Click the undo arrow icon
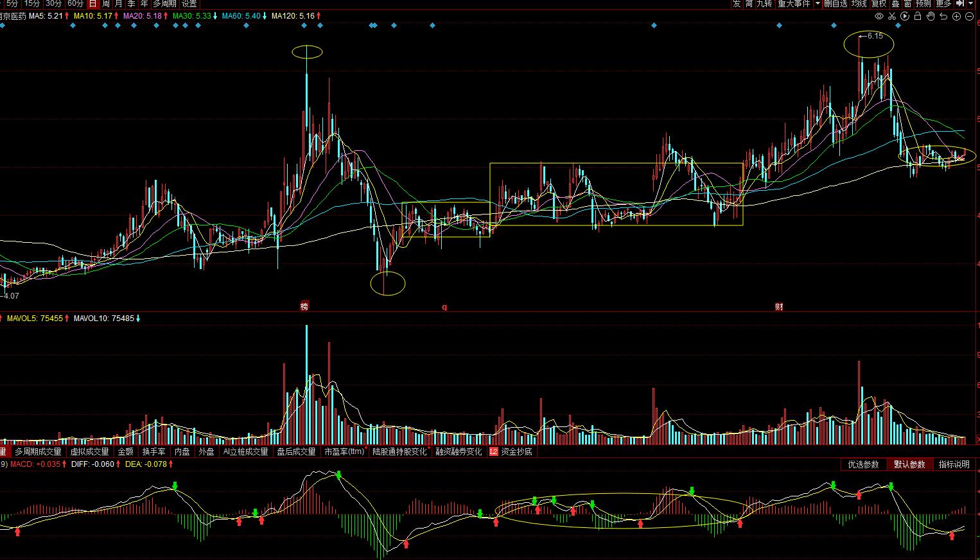 point(943,16)
